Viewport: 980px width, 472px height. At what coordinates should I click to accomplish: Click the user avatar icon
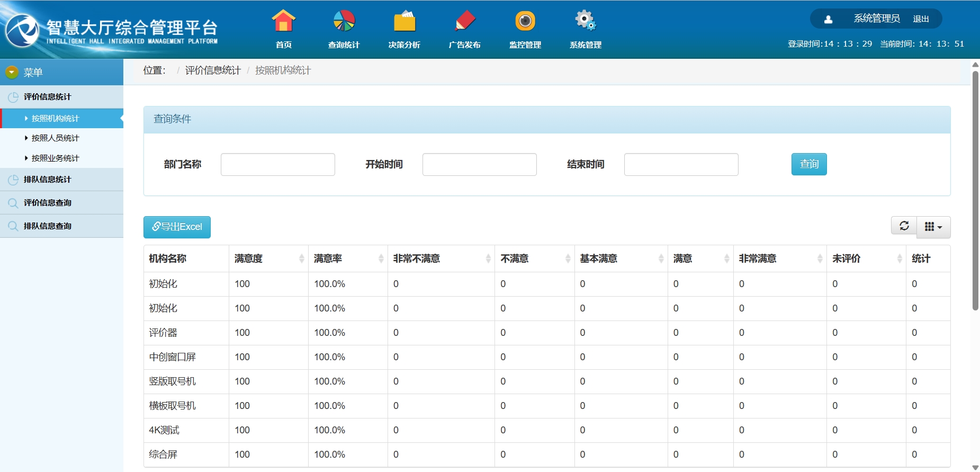pyautogui.click(x=829, y=20)
